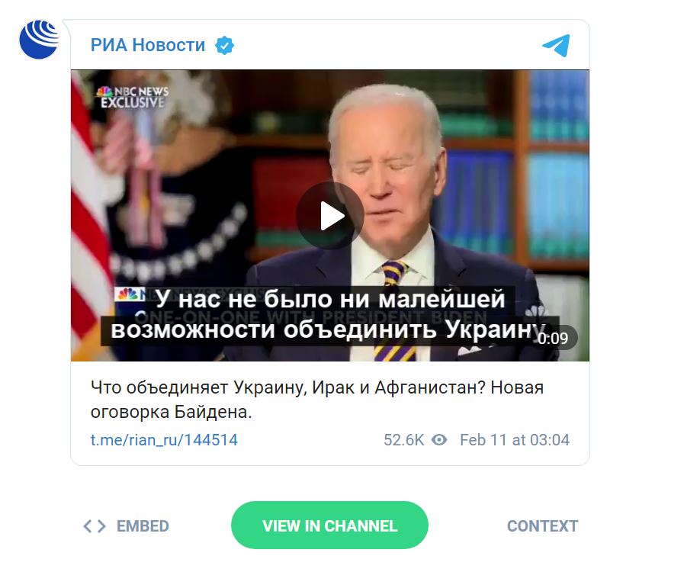Viewport: 700px width, 588px height.
Task: Open the t.me/rian_ru/144514 post link
Action: (x=164, y=440)
